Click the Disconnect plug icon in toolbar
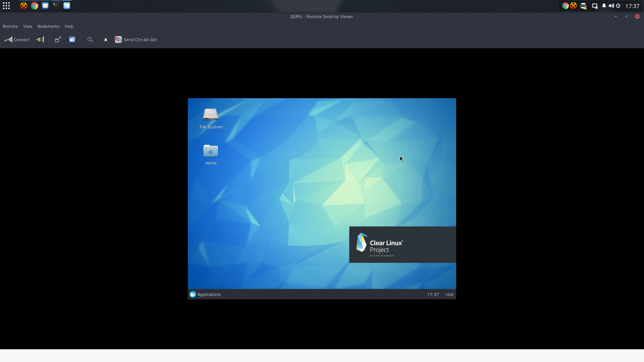 click(x=40, y=40)
